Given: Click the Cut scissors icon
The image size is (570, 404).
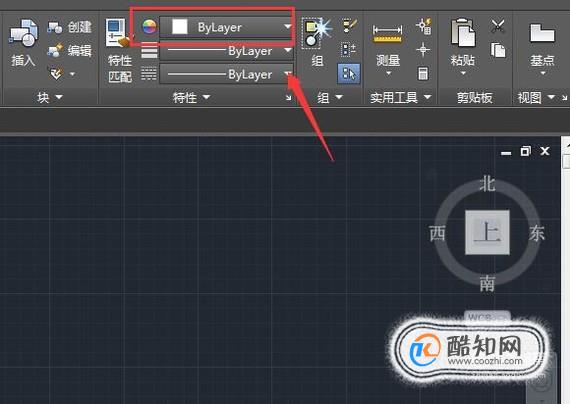Looking at the screenshot, I should pos(498,26).
